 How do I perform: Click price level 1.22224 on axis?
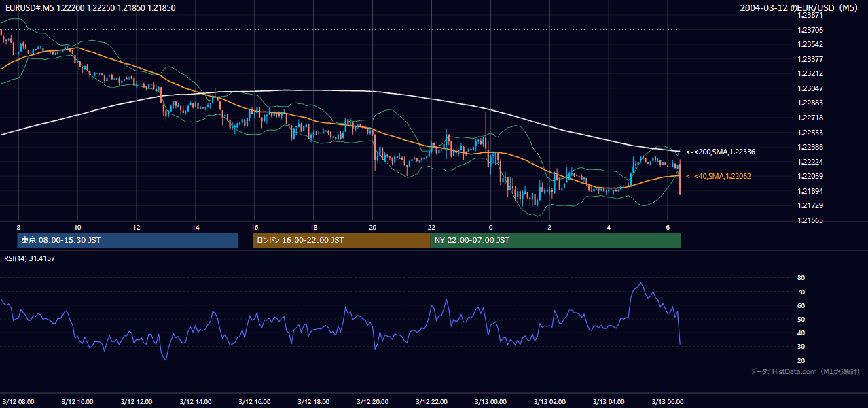pos(810,162)
